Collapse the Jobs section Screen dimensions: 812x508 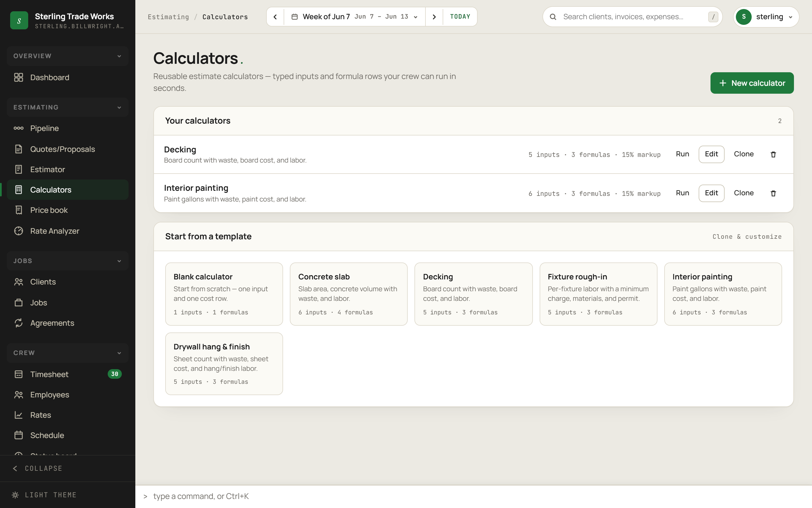point(68,261)
